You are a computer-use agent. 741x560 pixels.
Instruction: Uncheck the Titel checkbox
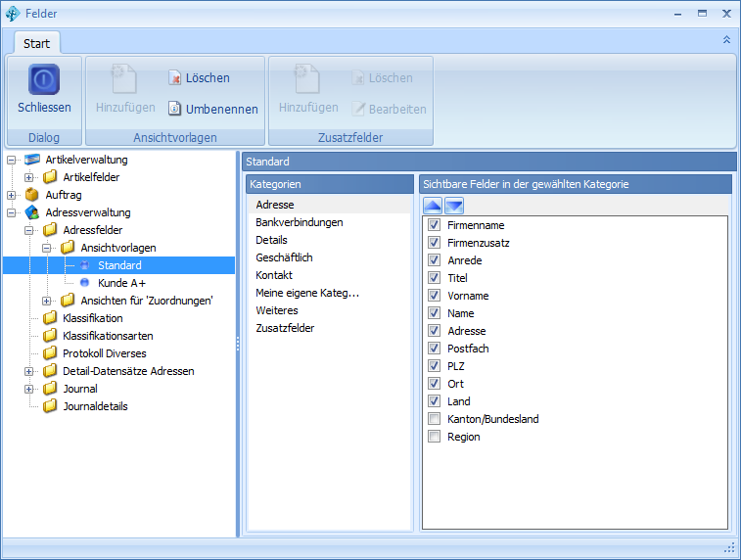pyautogui.click(x=434, y=277)
